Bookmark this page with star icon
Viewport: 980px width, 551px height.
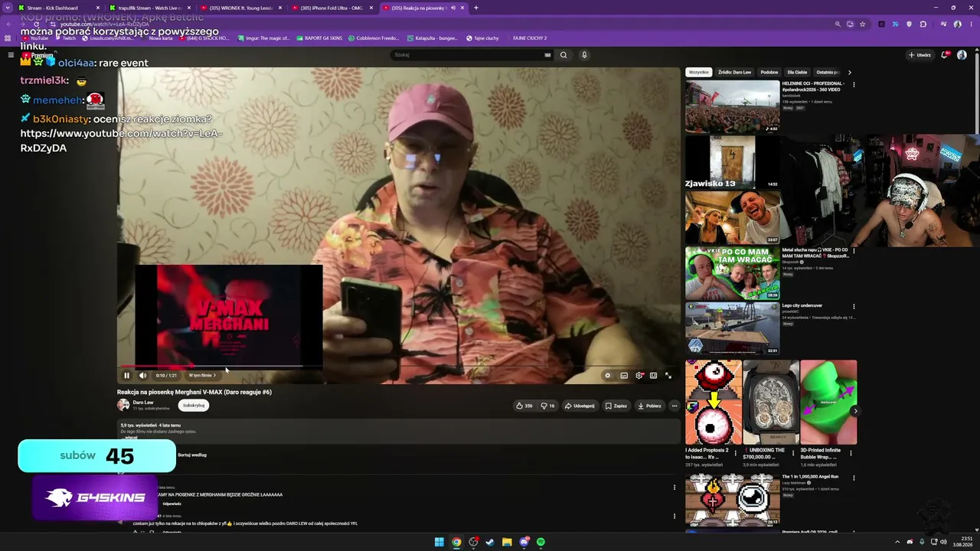(x=862, y=24)
